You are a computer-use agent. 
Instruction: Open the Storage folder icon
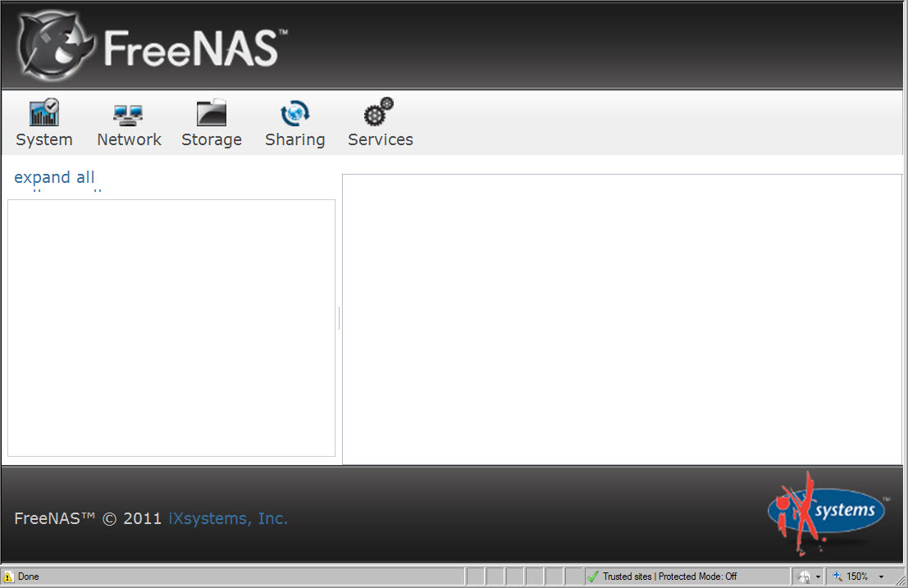tap(212, 112)
